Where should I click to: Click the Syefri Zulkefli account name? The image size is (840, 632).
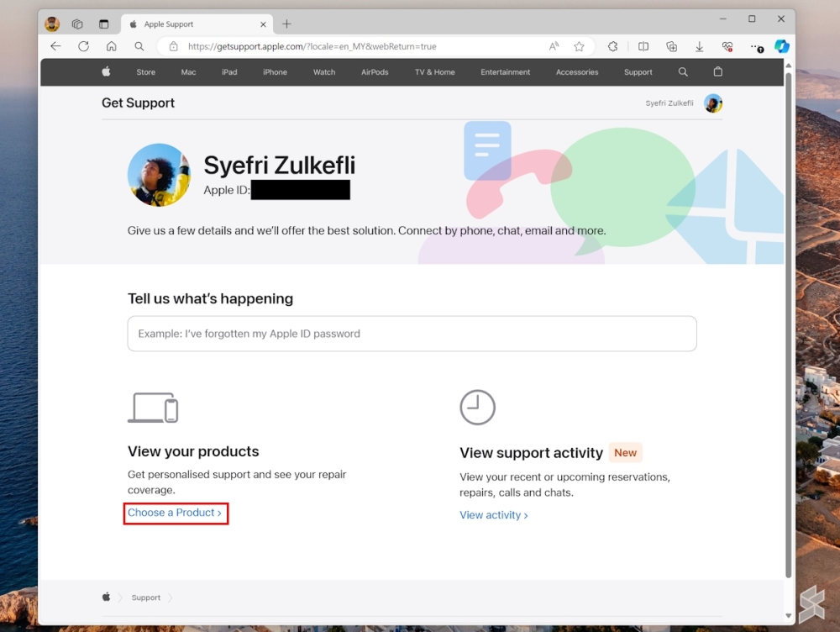(669, 103)
